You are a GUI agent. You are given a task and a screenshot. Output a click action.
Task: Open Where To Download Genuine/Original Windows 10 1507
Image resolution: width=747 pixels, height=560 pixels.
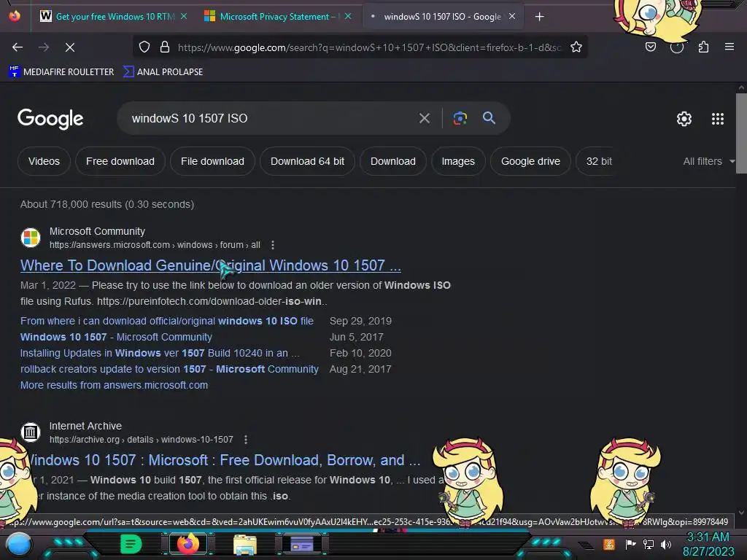pyautogui.click(x=211, y=265)
